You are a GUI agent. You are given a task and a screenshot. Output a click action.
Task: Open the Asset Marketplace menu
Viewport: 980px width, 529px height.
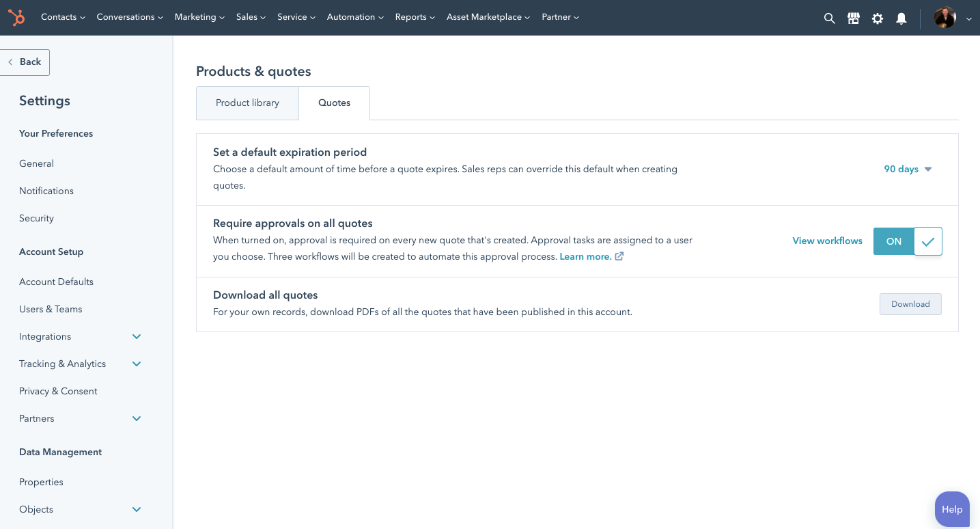(488, 17)
